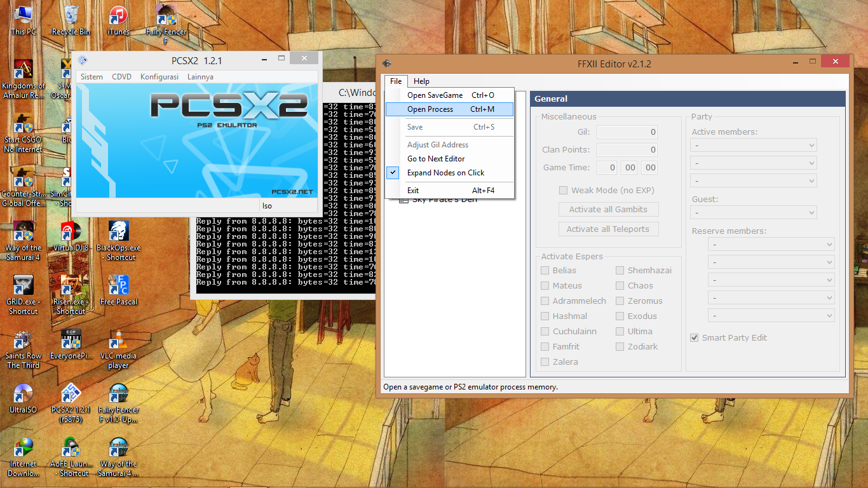Open the CDVD menu in PCSX2
Screen dimensions: 868x488
point(121,77)
